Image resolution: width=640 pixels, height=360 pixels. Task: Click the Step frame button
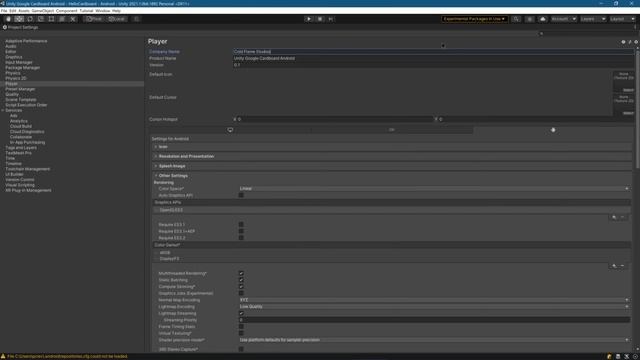coord(331,19)
